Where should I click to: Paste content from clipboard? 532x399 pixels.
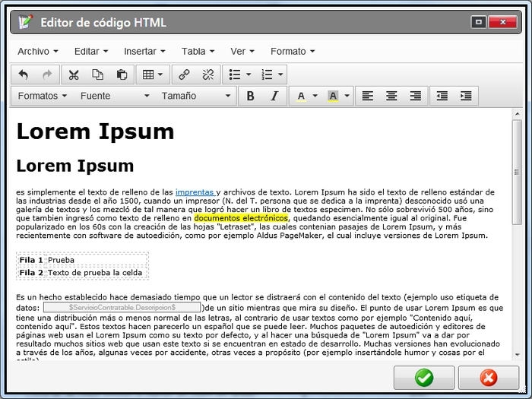click(x=122, y=74)
